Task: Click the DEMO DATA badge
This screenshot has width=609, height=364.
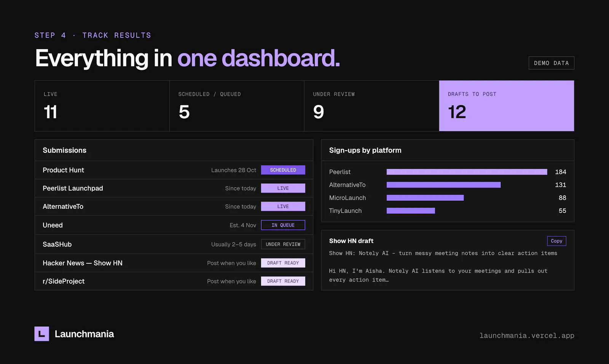Action: (551, 63)
